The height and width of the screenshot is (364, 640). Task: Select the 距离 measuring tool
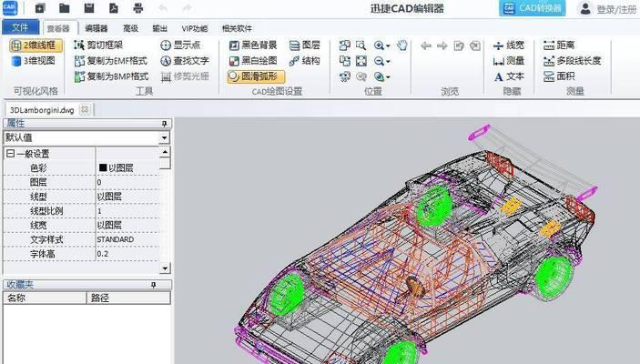559,45
